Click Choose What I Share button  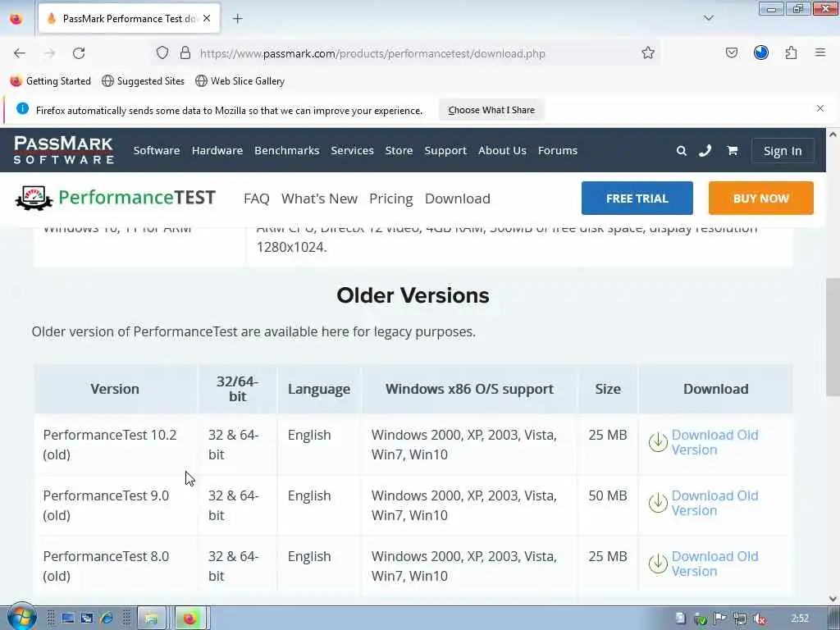tap(491, 110)
